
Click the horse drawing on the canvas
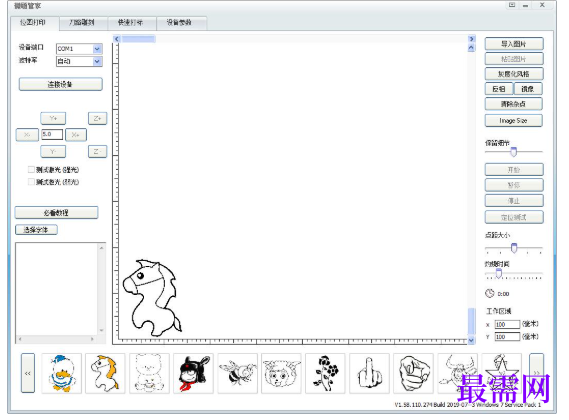click(x=152, y=298)
